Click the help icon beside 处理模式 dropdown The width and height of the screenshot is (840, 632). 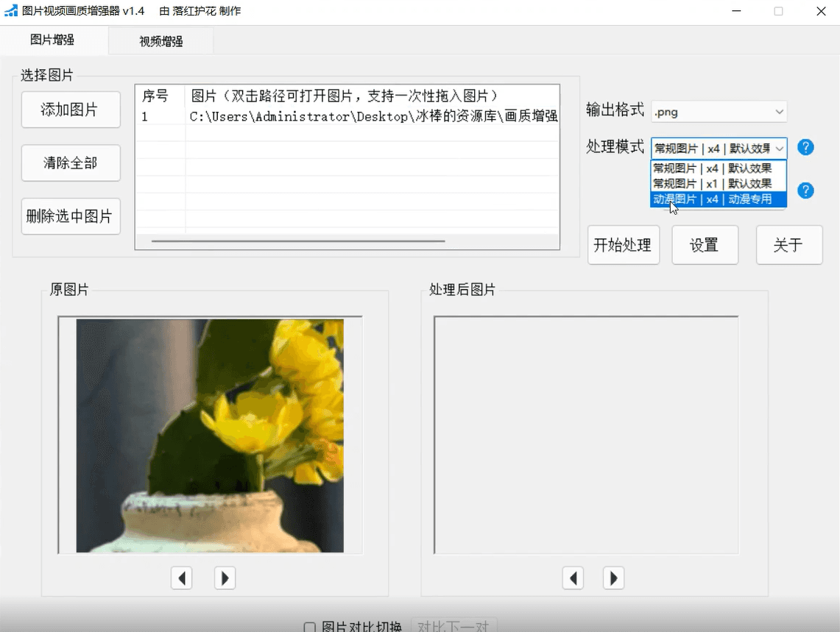805,147
